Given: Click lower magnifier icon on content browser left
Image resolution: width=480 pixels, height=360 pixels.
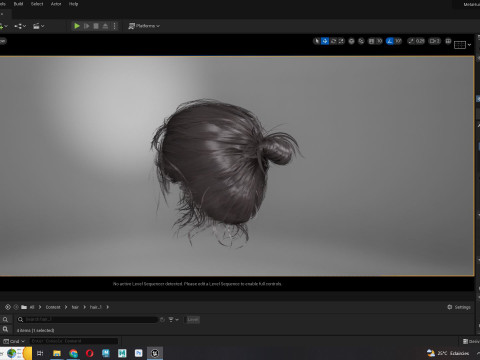Looking at the screenshot, I should [x=5, y=329].
